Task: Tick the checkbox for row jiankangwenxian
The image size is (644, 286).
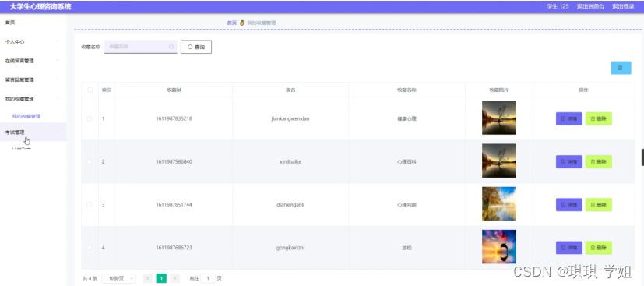Action: [90, 118]
